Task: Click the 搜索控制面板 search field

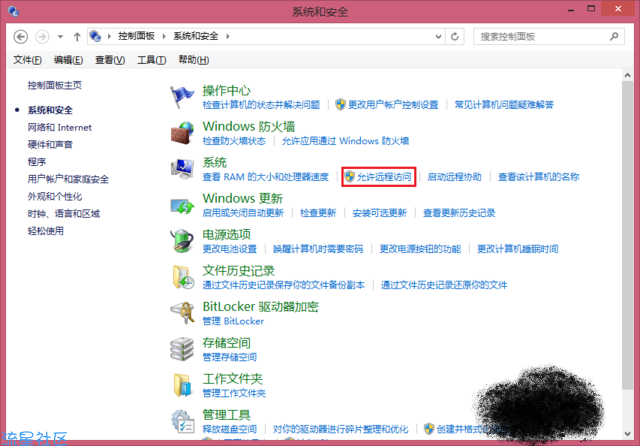Action: point(549,37)
